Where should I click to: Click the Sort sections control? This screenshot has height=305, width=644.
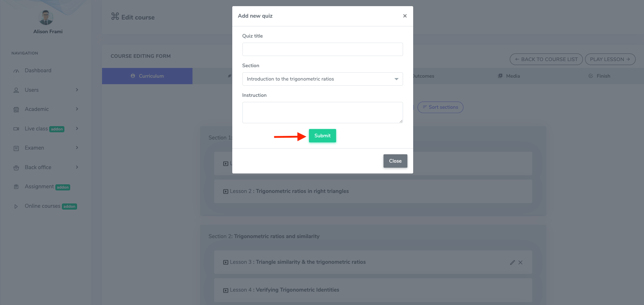pos(440,107)
